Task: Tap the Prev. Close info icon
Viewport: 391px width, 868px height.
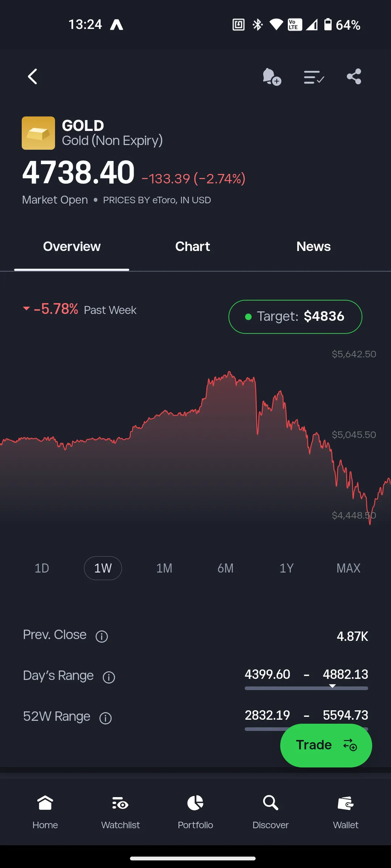Action: tap(102, 636)
